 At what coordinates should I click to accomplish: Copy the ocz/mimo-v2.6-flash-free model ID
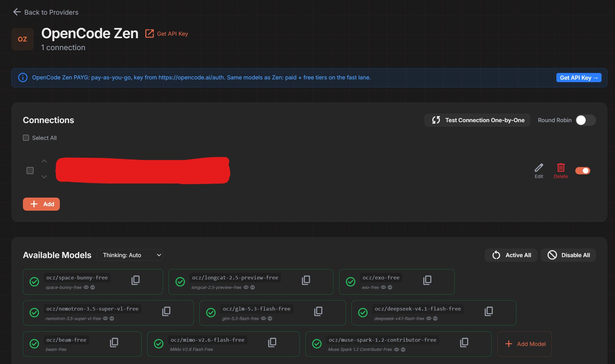[272, 342]
